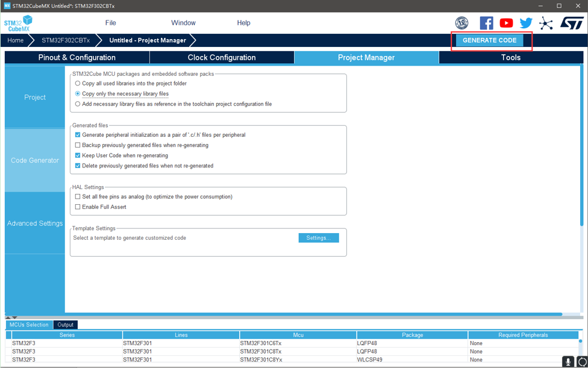Click the microphone icon at bottom right

click(x=568, y=362)
